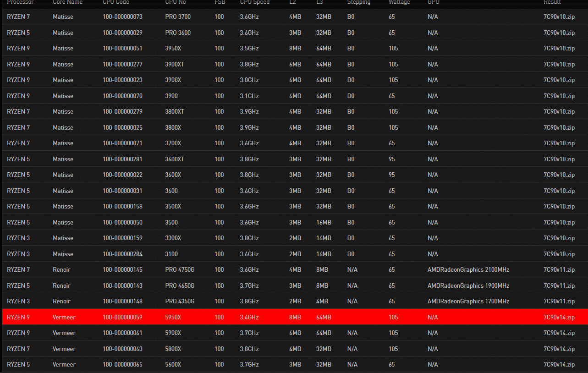This screenshot has height=373, width=588.
Task: Select the 3500X CPU number cell
Action: point(173,206)
